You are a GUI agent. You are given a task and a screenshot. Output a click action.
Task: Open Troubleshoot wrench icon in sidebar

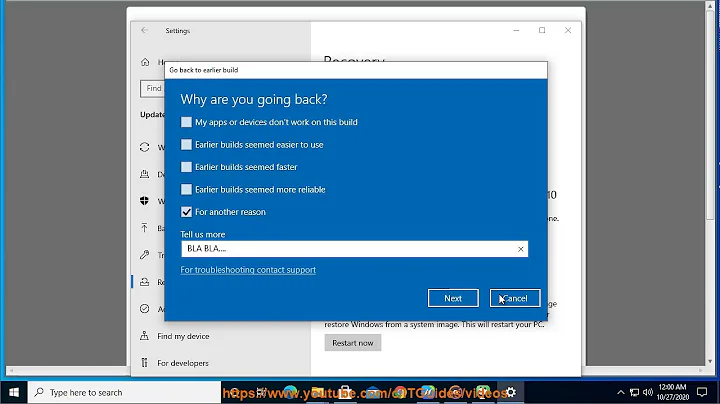pyautogui.click(x=145, y=255)
